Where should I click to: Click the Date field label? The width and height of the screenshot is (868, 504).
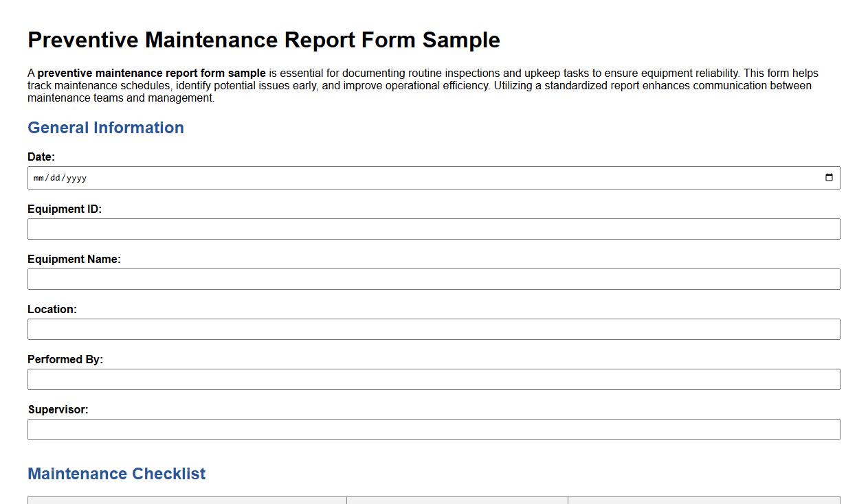(x=41, y=157)
